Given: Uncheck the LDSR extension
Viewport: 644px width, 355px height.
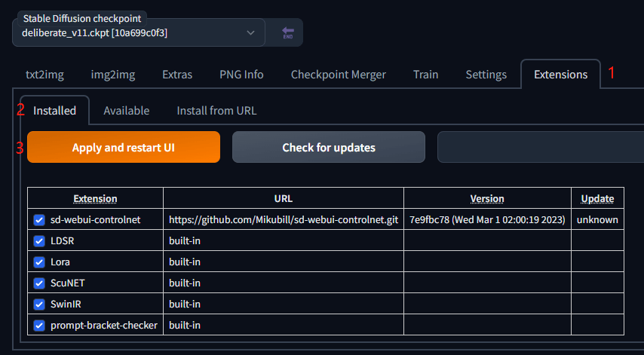Looking at the screenshot, I should point(40,241).
